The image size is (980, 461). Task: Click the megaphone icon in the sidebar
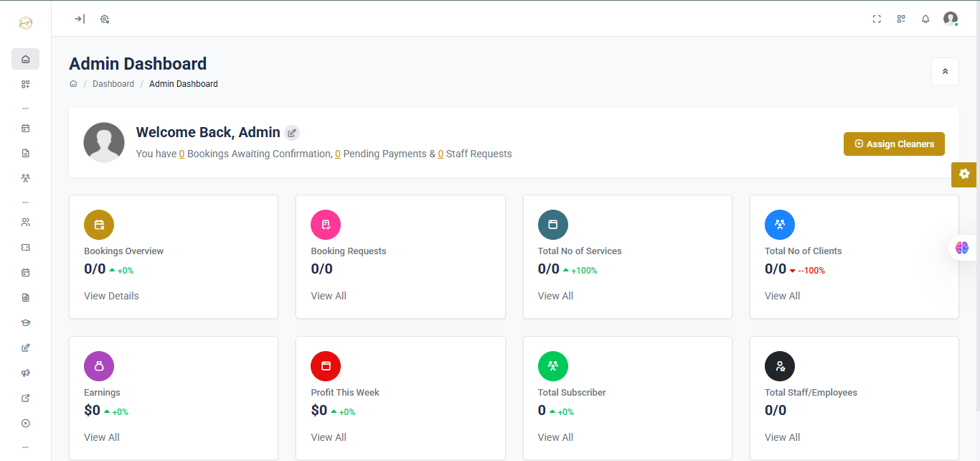pos(26,373)
